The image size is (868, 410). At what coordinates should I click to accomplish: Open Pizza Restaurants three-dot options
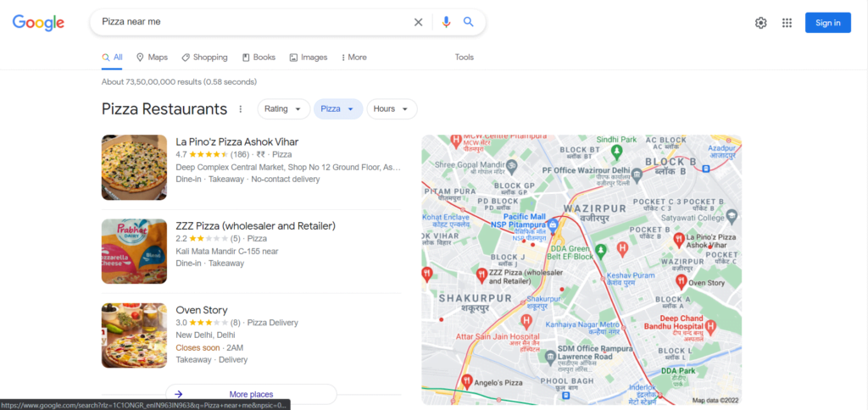click(240, 109)
